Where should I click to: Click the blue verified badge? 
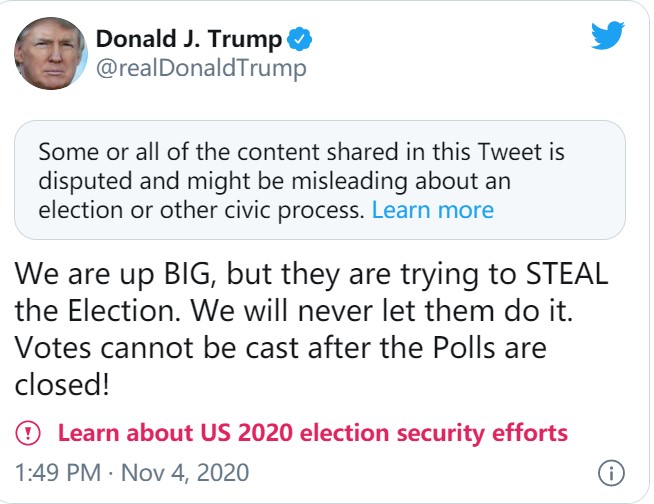tap(300, 40)
